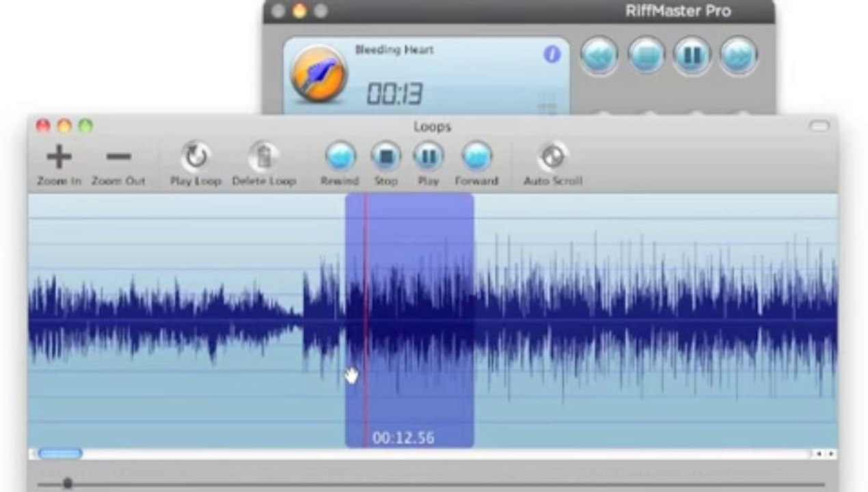Click the toolbar toggle pill in Loops title bar
The image size is (868, 492).
click(819, 126)
